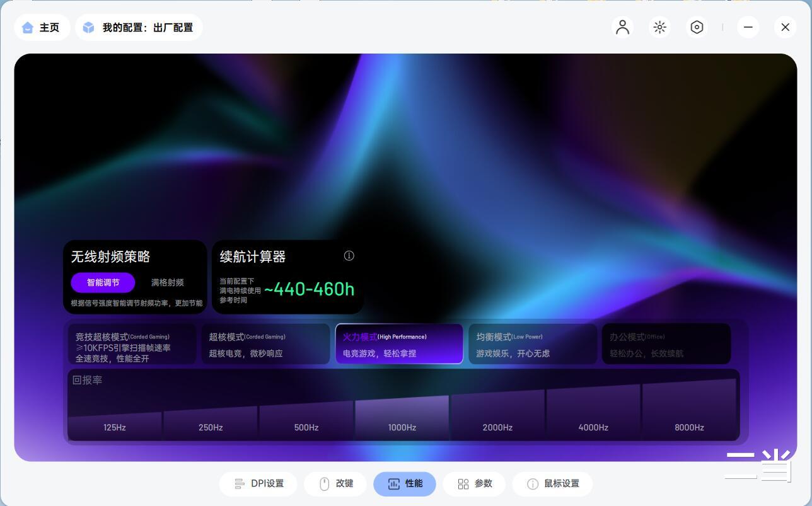Go to 主页 home button
This screenshot has width=812, height=506.
pos(42,28)
